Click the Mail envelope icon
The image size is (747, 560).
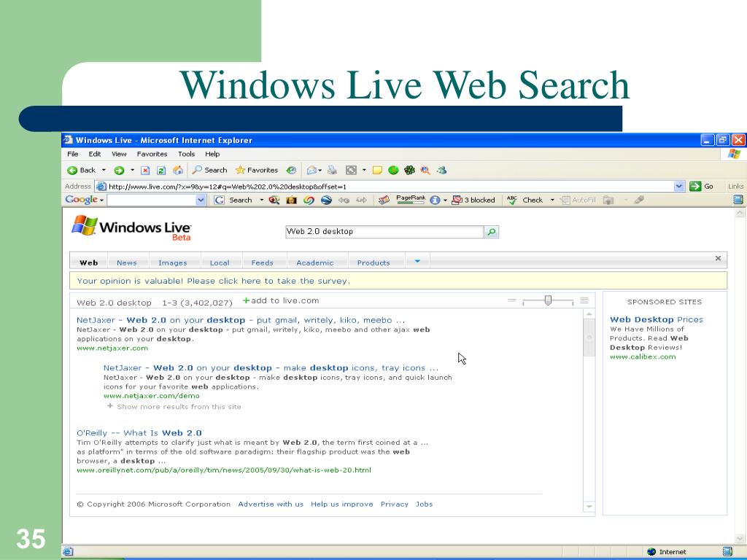(x=311, y=170)
